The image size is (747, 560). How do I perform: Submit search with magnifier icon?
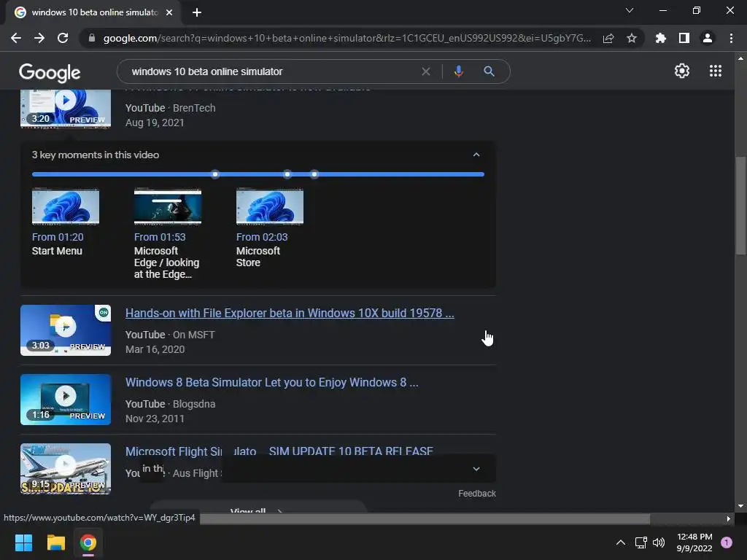[x=489, y=71]
